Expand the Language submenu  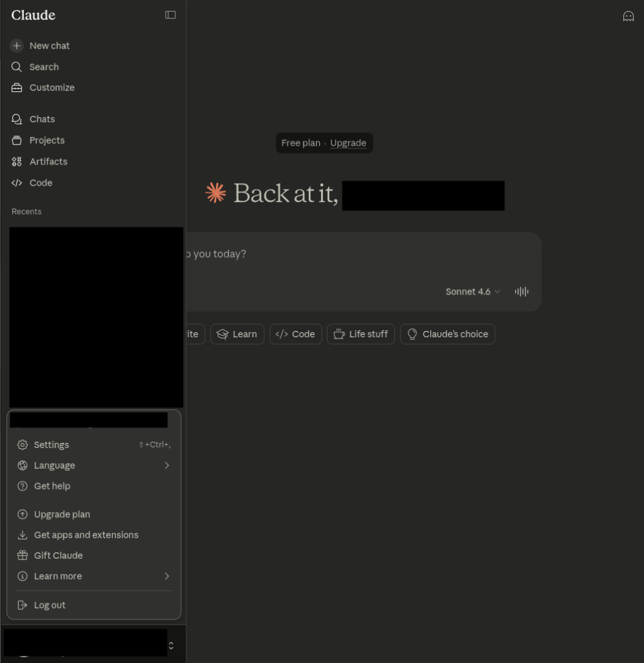94,466
